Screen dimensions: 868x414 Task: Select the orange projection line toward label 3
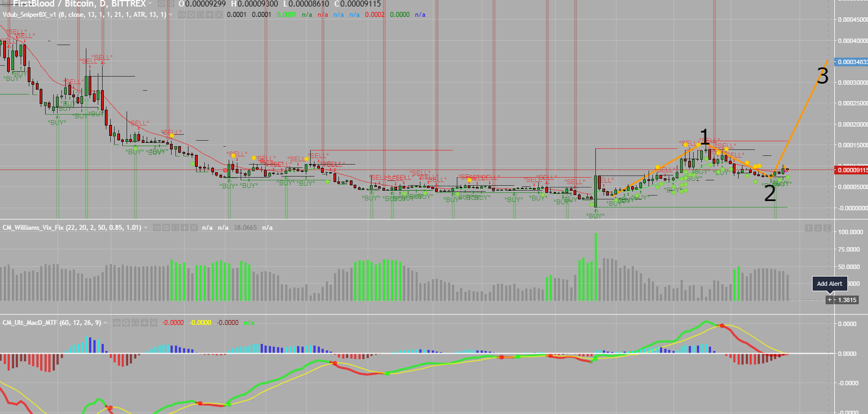click(x=802, y=115)
